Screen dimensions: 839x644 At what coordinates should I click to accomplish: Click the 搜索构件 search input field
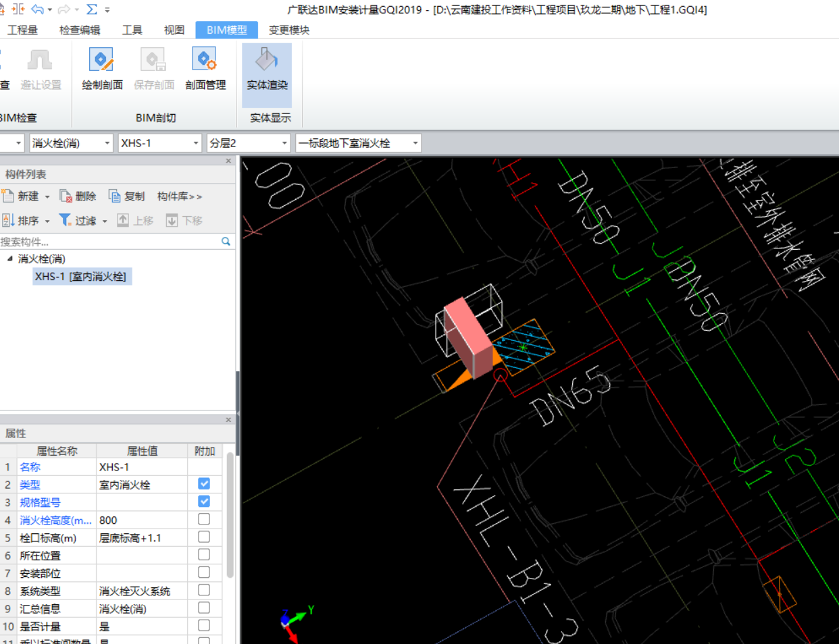[x=110, y=241]
